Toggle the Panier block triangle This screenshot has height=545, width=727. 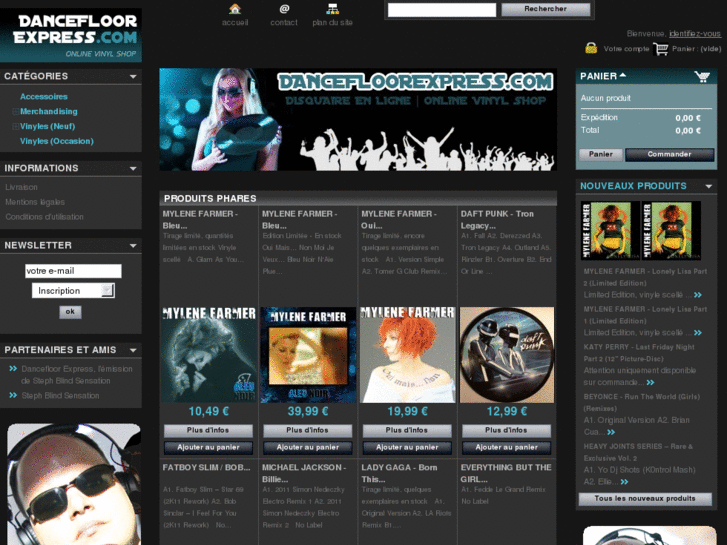[623, 75]
